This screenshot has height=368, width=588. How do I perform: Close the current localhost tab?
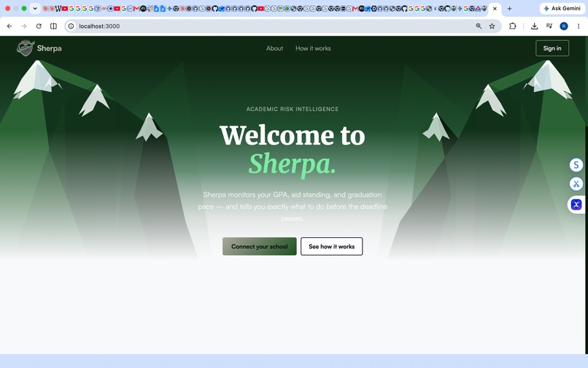click(495, 8)
